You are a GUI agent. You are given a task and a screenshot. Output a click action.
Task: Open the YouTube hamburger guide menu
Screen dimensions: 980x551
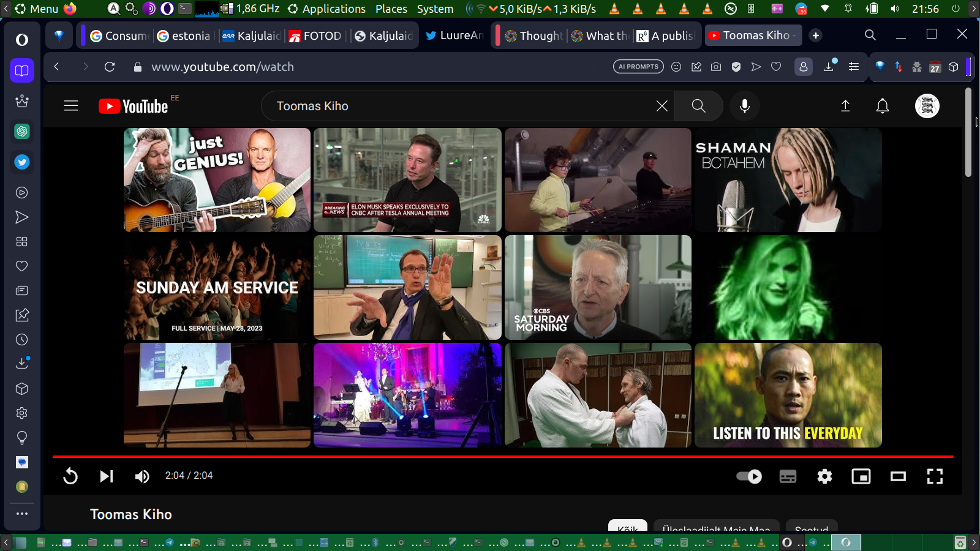(x=71, y=106)
